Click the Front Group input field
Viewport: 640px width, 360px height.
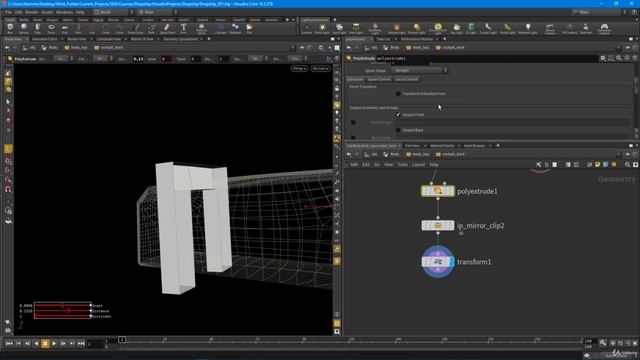point(511,122)
